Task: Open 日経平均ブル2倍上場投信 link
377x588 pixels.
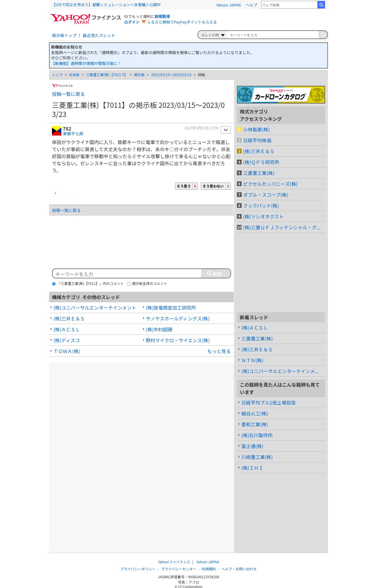Action: [x=268, y=403]
